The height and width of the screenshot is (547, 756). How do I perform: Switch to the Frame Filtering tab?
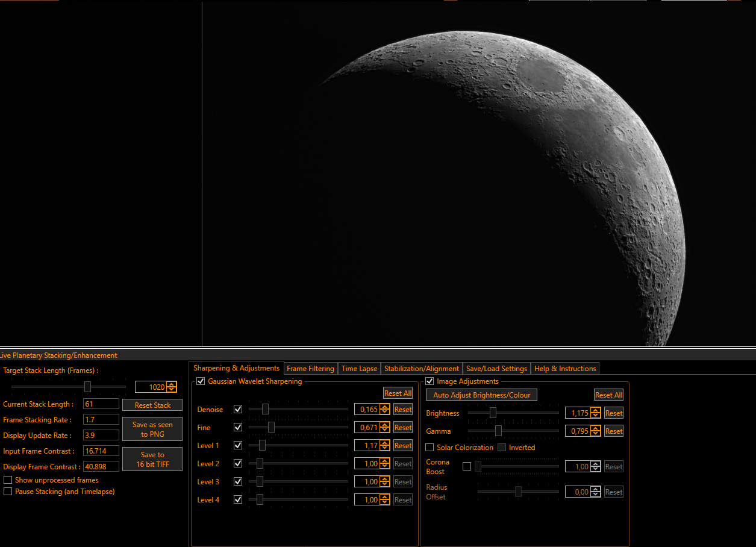point(310,369)
